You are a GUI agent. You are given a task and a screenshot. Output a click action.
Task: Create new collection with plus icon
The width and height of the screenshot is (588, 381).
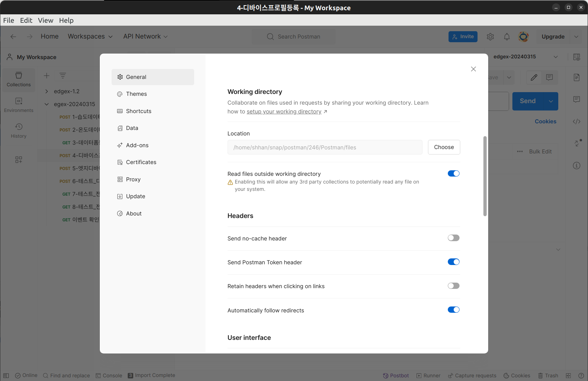(x=47, y=76)
